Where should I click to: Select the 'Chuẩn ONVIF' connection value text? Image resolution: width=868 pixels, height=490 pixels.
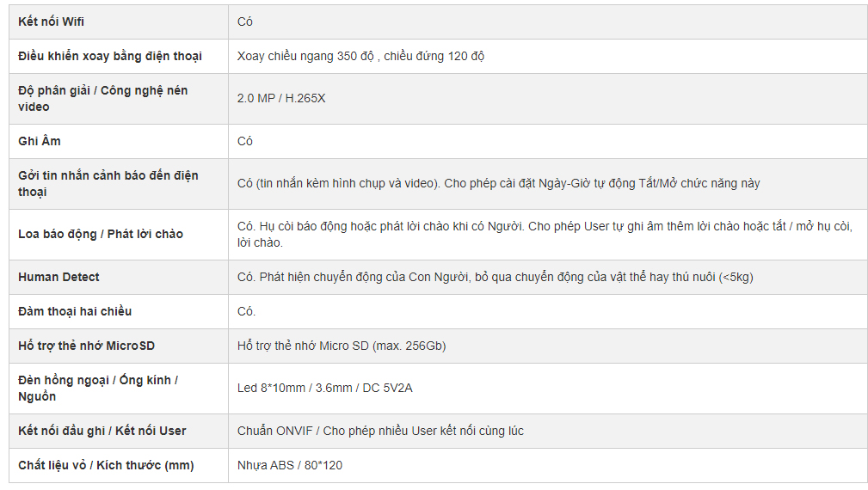point(275,431)
